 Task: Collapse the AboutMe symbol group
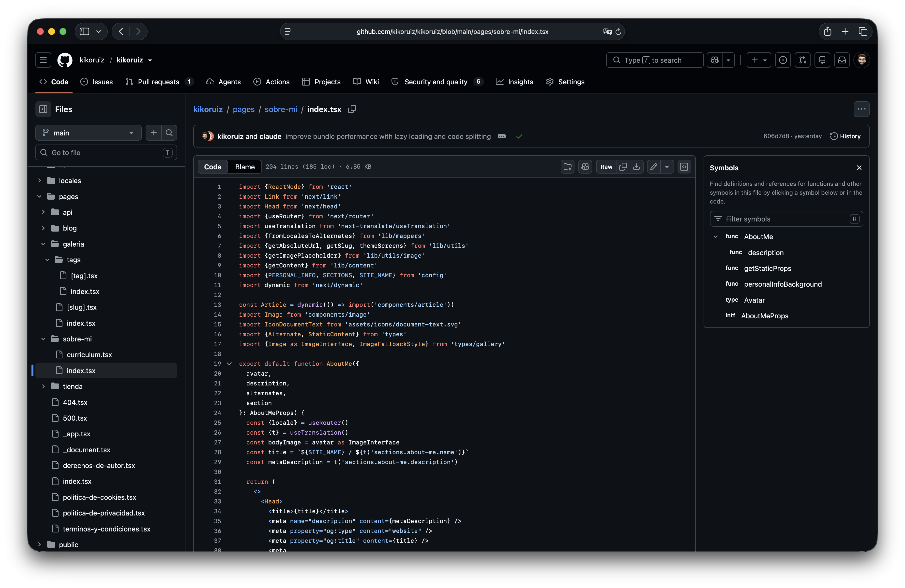(x=716, y=236)
